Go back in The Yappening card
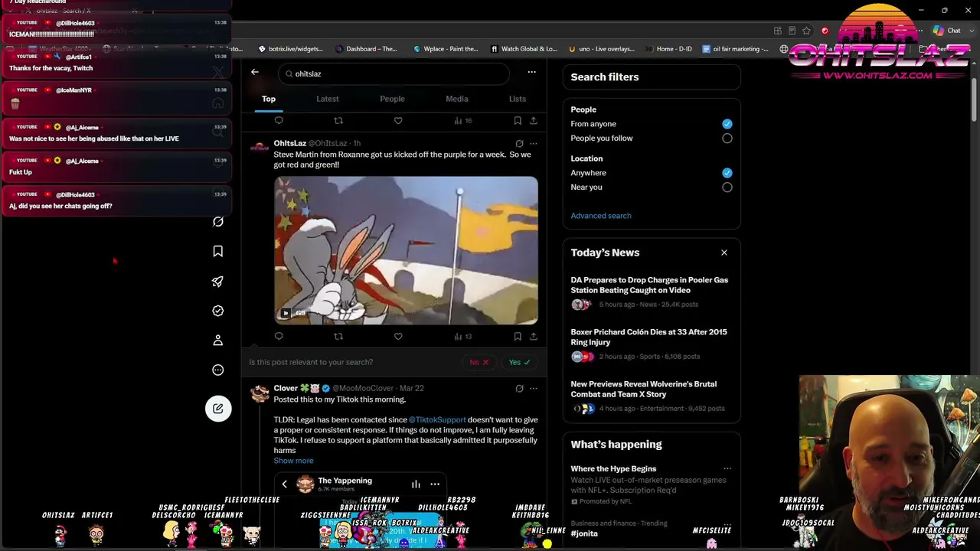Viewport: 980px width, 551px height. pyautogui.click(x=285, y=484)
